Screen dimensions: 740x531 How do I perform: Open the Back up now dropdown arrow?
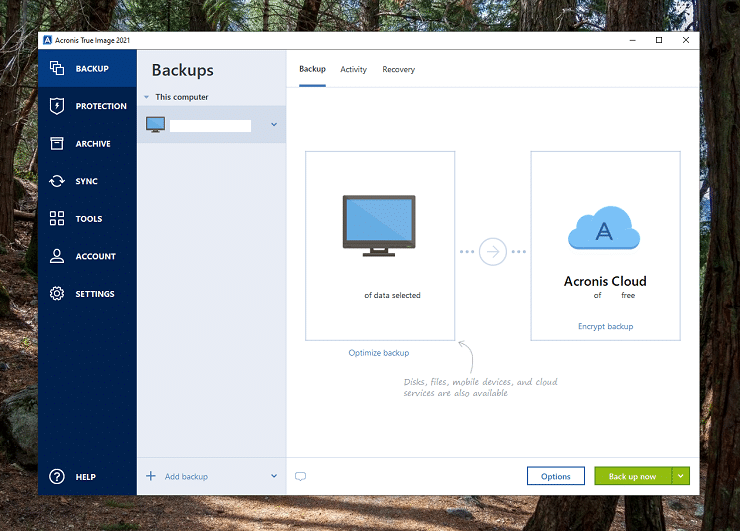point(681,476)
